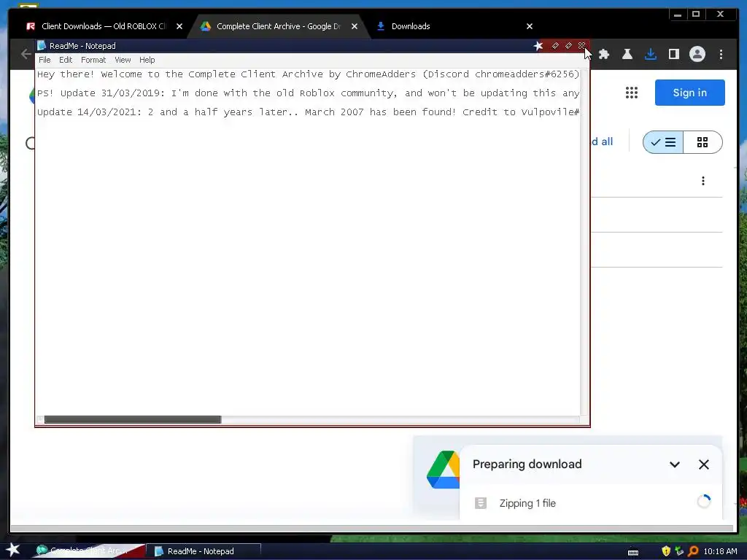Click the 'PS! Update 31/03/2019' line
The height and width of the screenshot is (560, 747).
point(309,93)
